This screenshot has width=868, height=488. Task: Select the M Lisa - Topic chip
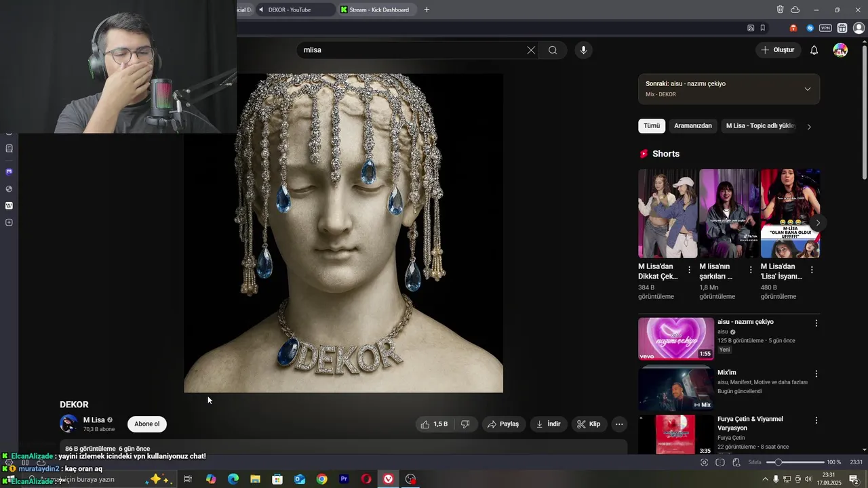pyautogui.click(x=759, y=126)
